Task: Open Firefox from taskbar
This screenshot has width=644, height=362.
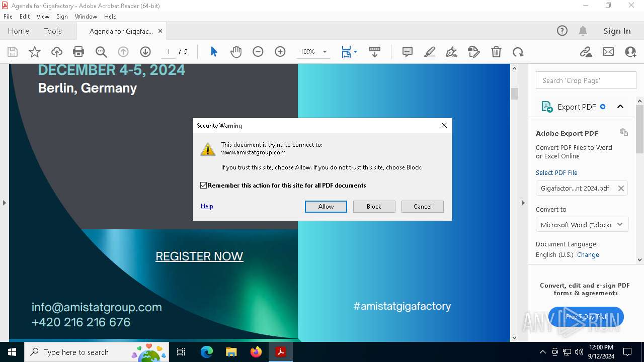Action: pos(256,352)
